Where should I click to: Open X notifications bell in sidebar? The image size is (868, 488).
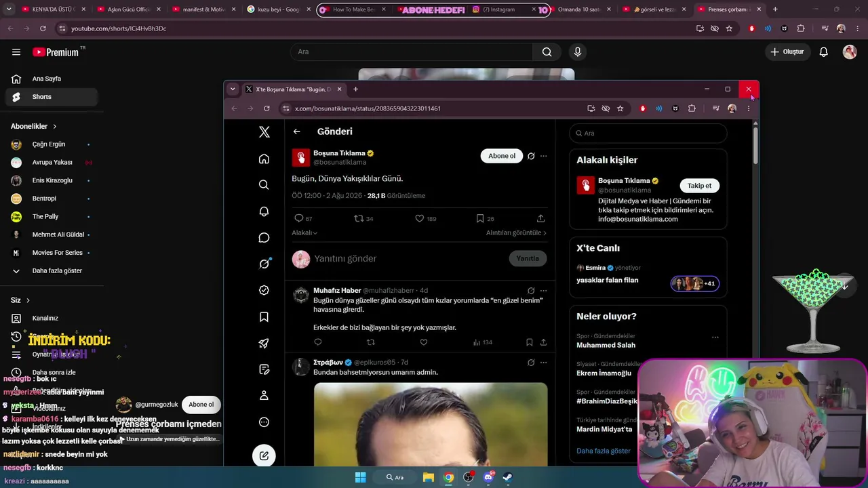(x=264, y=211)
